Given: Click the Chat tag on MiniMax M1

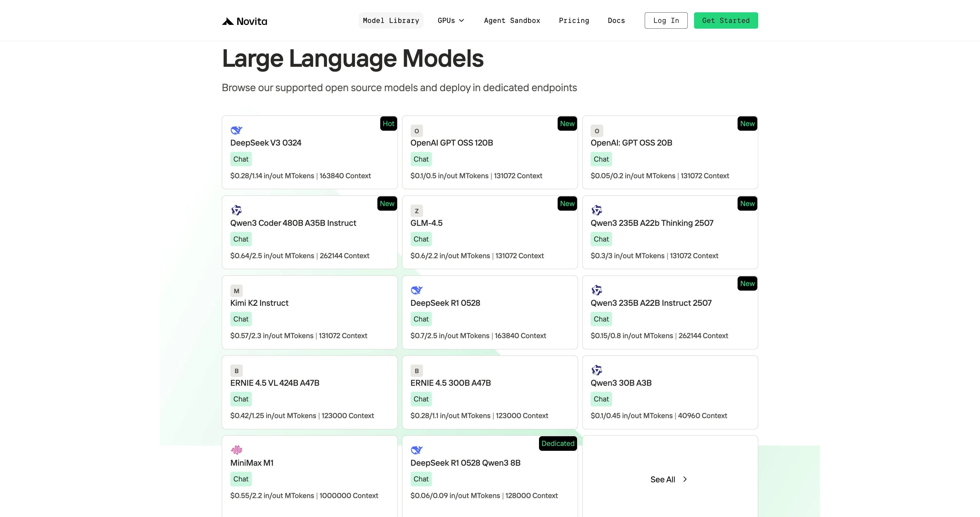Looking at the screenshot, I should click(241, 479).
